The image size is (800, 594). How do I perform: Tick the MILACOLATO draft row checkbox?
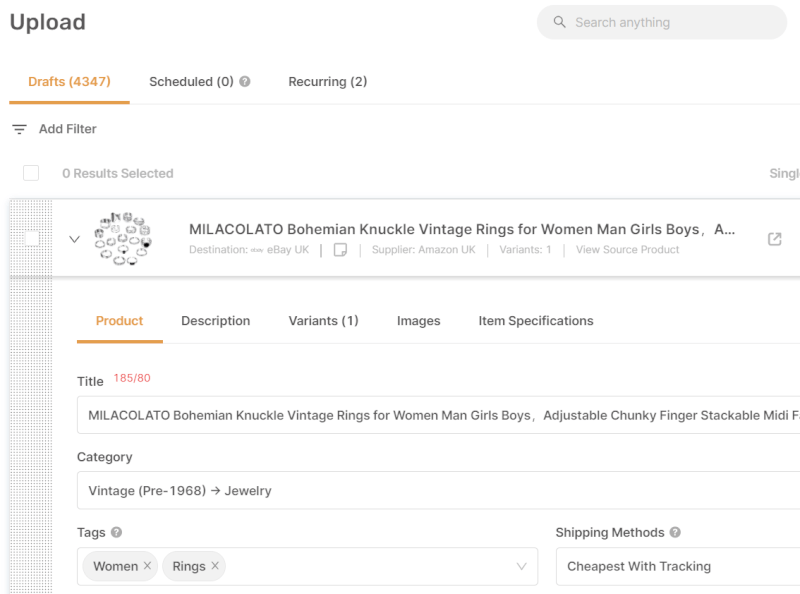(32, 238)
